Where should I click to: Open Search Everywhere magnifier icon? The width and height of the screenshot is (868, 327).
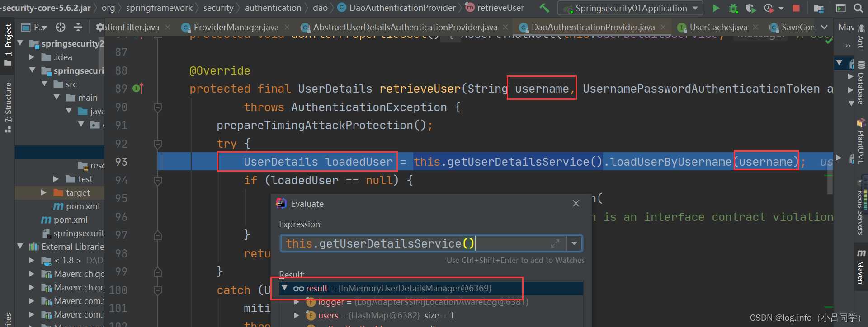(x=858, y=8)
